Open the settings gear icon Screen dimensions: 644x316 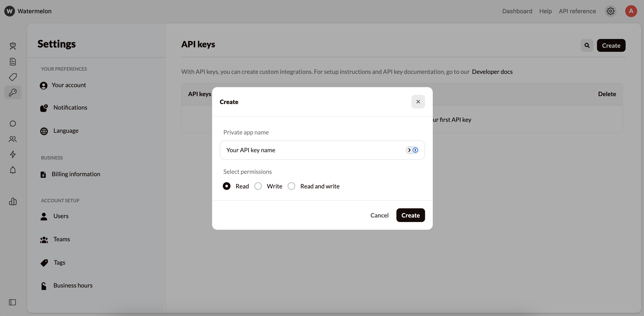pyautogui.click(x=610, y=11)
